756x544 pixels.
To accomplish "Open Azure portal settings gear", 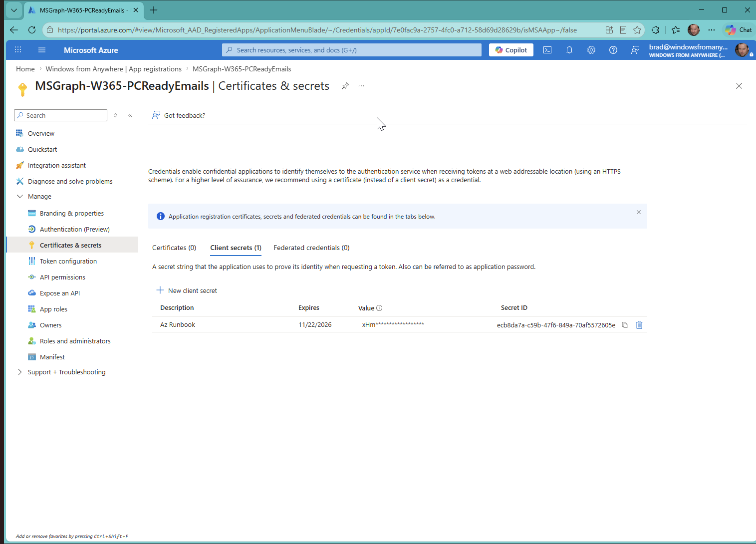I will [591, 50].
